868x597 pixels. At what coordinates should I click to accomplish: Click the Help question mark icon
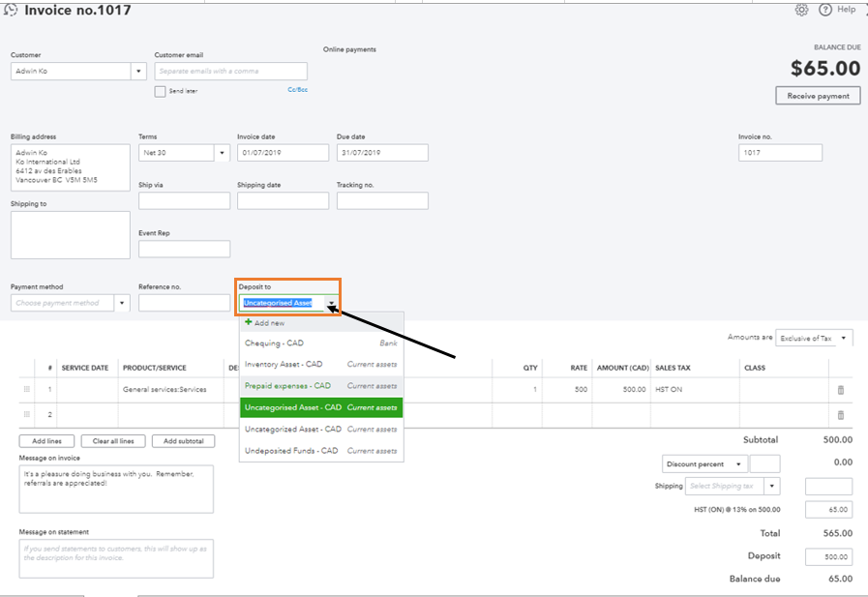click(x=825, y=10)
